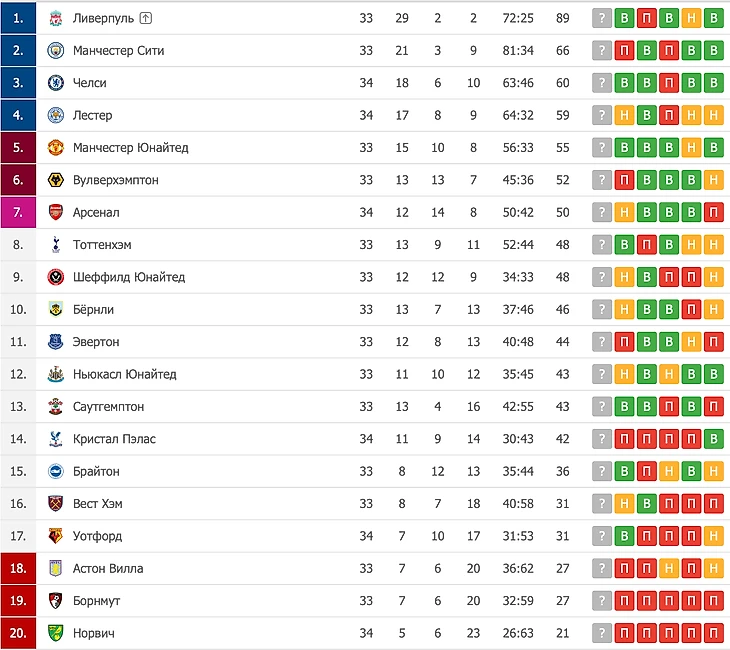Open the Кристал Пэлас team page
This screenshot has height=650, width=730.
[114, 439]
